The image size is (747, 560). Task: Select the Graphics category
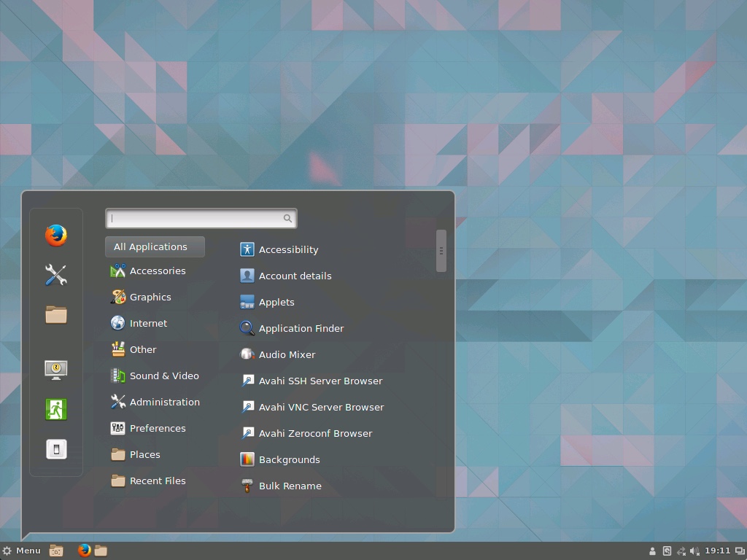pyautogui.click(x=150, y=297)
